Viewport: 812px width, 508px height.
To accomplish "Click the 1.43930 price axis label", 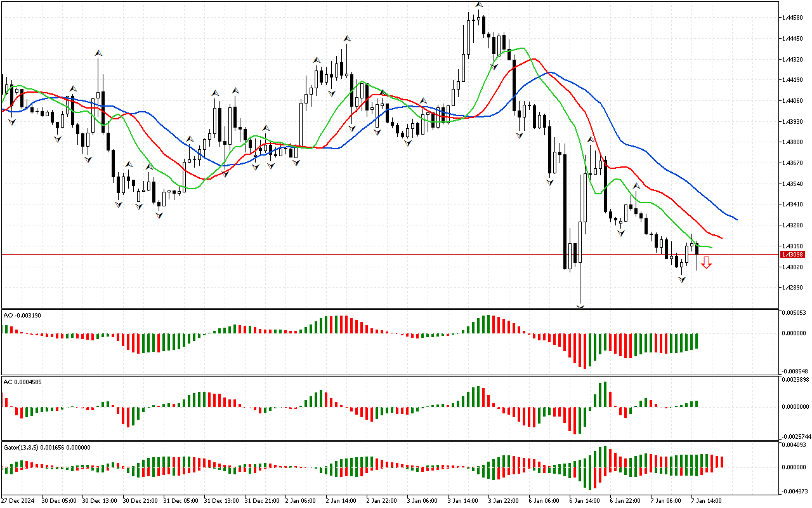I will 794,121.
